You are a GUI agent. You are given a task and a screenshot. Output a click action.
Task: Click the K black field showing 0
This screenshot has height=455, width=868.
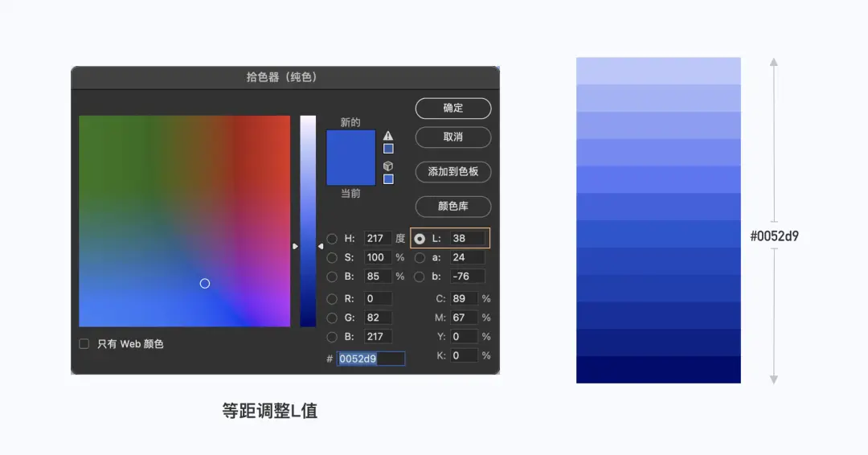(464, 355)
